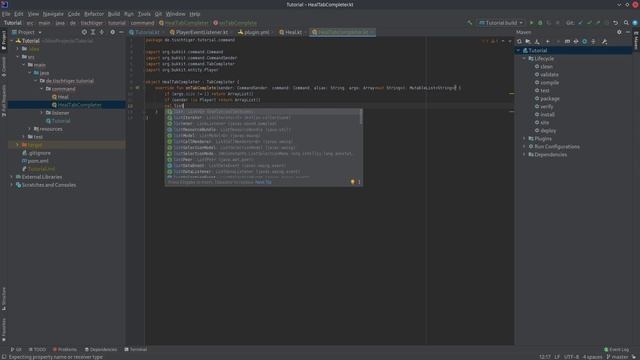Click the collapse all icon in Project panel
This screenshot has height=360, width=640.
click(102, 32)
